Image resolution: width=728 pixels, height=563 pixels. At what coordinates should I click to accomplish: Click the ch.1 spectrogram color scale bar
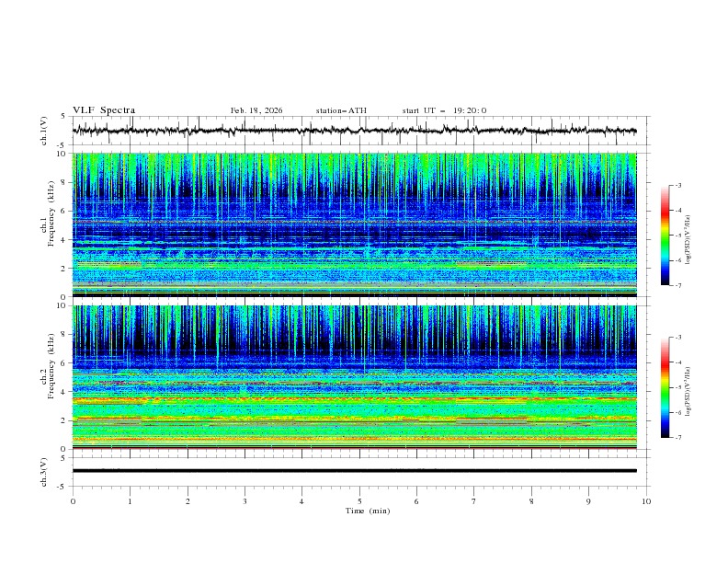coord(665,235)
